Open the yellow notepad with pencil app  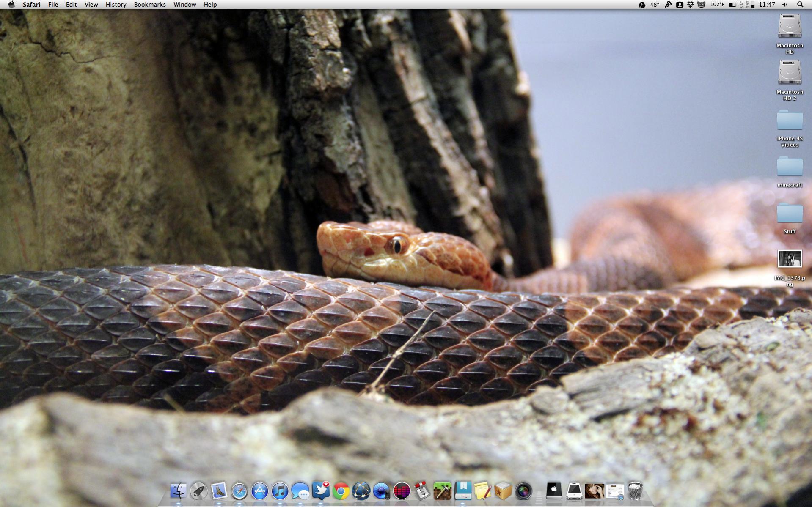point(483,491)
